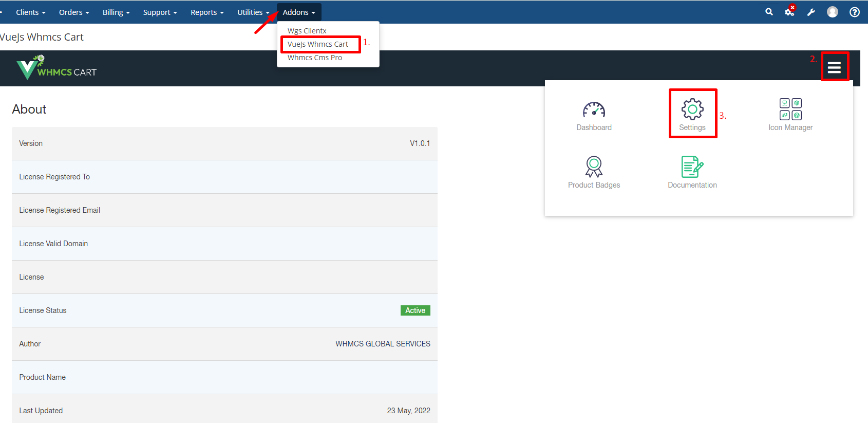The image size is (868, 423).
Task: Select VueJs Whmcs Cart menu entry
Action: click(x=318, y=44)
